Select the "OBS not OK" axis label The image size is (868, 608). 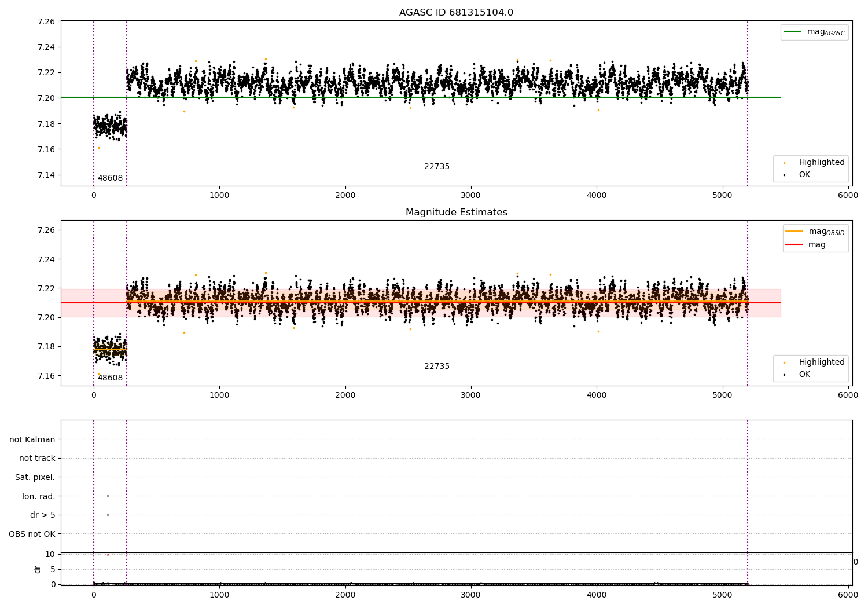(32, 534)
